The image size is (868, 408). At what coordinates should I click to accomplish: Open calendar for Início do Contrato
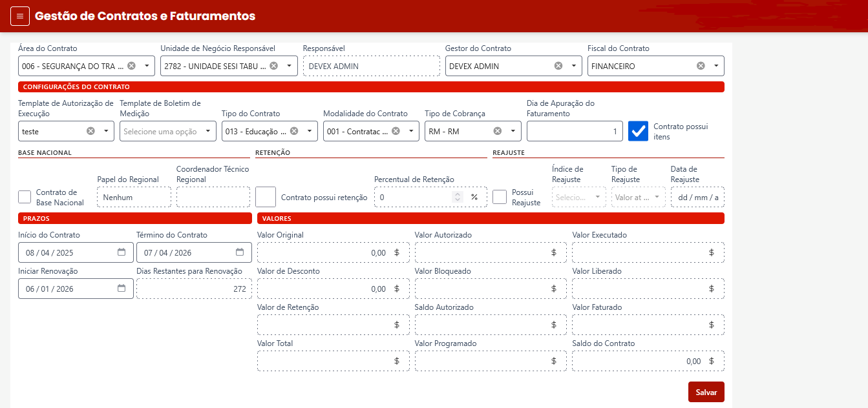click(x=122, y=252)
